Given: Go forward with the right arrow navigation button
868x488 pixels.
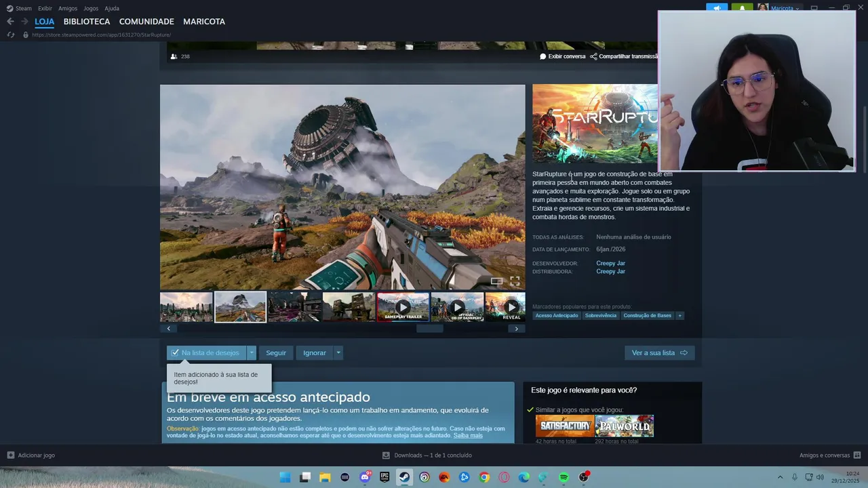Looking at the screenshot, I should (x=24, y=22).
